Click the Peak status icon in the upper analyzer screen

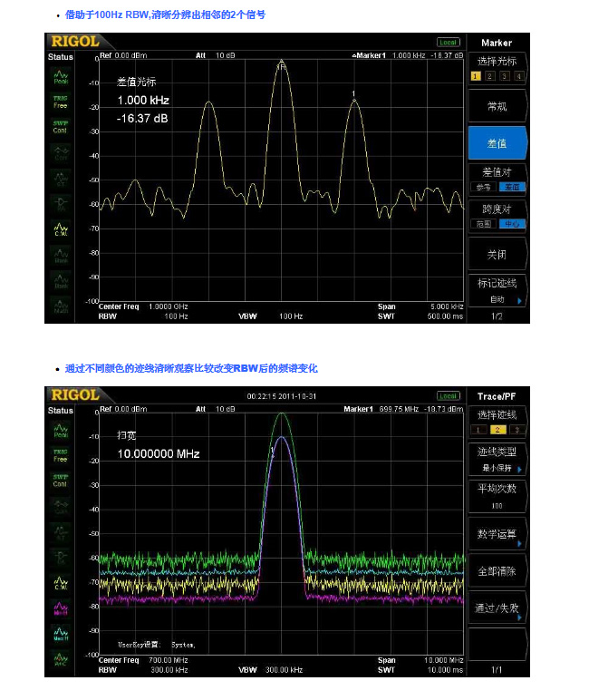tap(61, 78)
